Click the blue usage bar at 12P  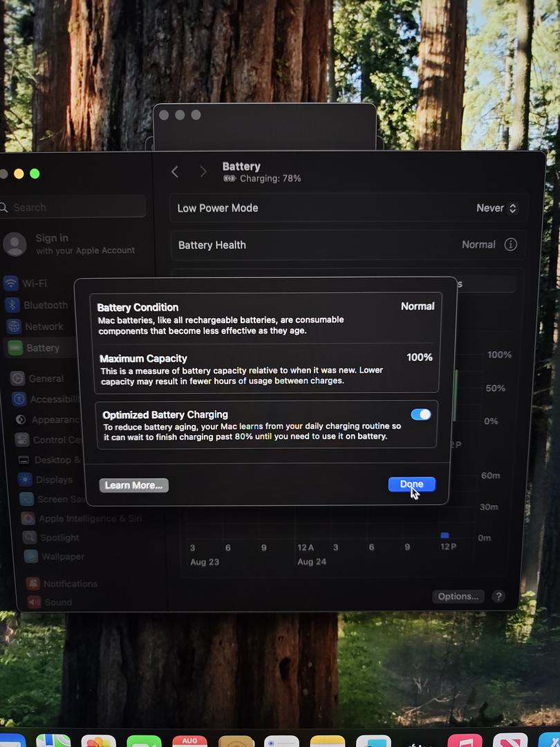pos(445,535)
